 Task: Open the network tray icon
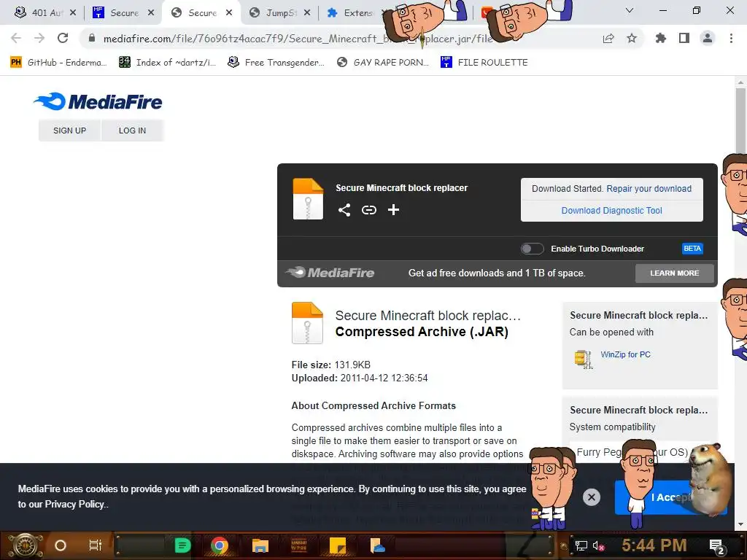pos(581,545)
